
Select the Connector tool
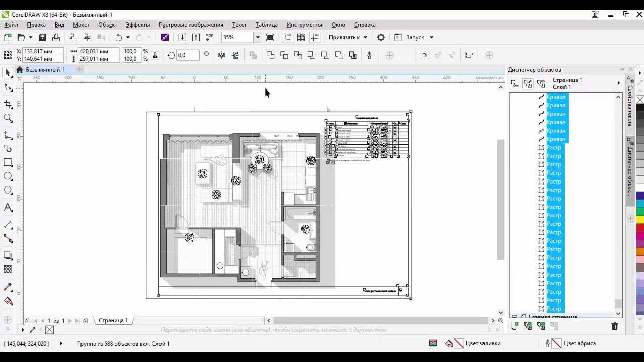[8, 239]
